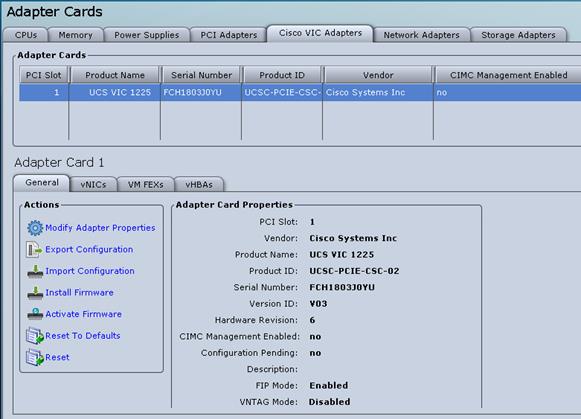Open the vNICs sub-tab
This screenshot has height=419, width=581.
coord(93,184)
